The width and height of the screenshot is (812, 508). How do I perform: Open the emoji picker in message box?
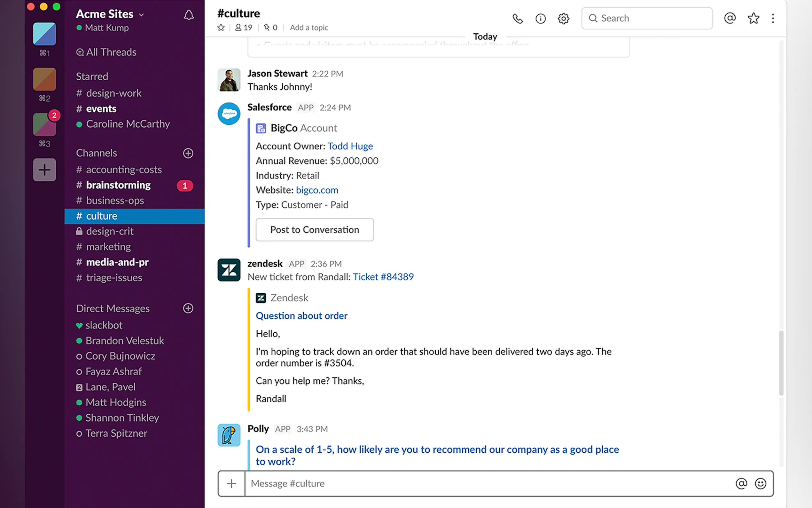pyautogui.click(x=760, y=483)
